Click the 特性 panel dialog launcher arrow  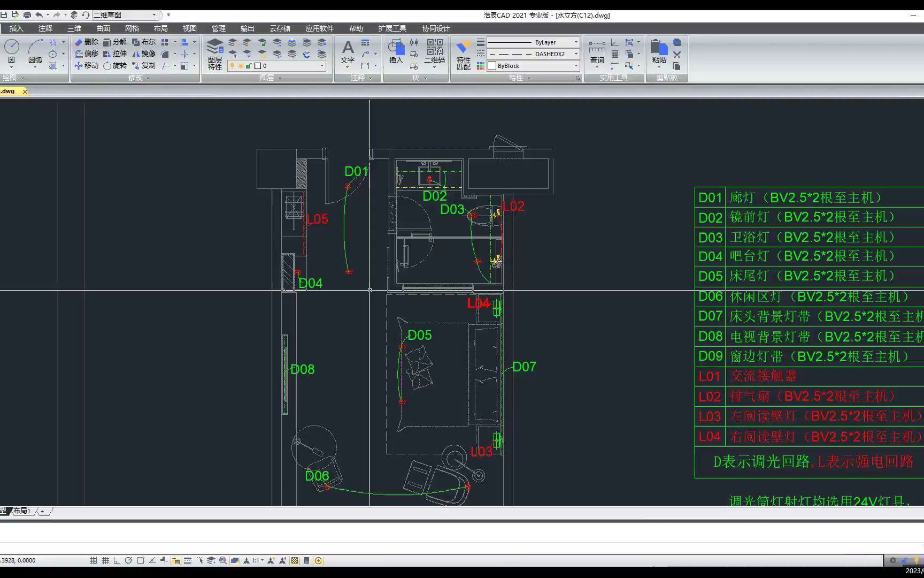tap(577, 78)
